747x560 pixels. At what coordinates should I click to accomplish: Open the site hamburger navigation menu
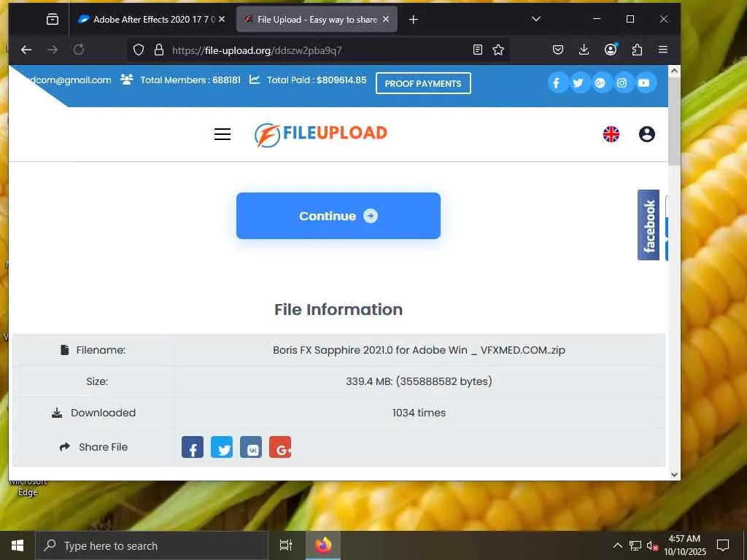click(x=222, y=134)
